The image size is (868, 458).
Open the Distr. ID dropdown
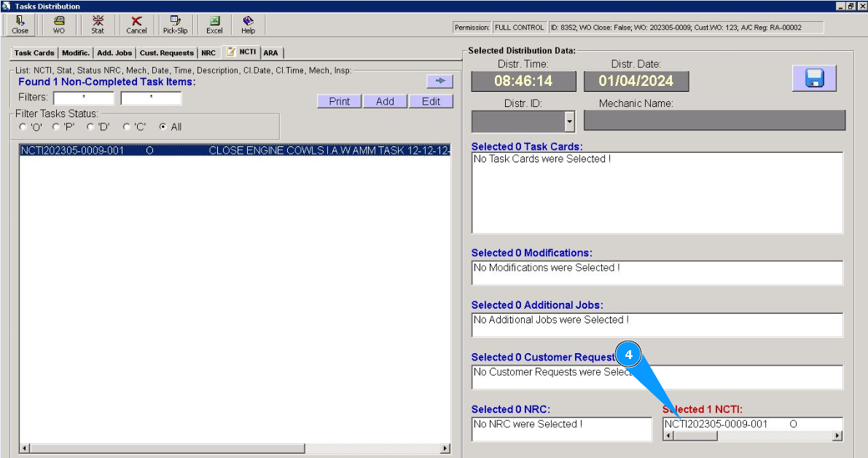click(570, 121)
